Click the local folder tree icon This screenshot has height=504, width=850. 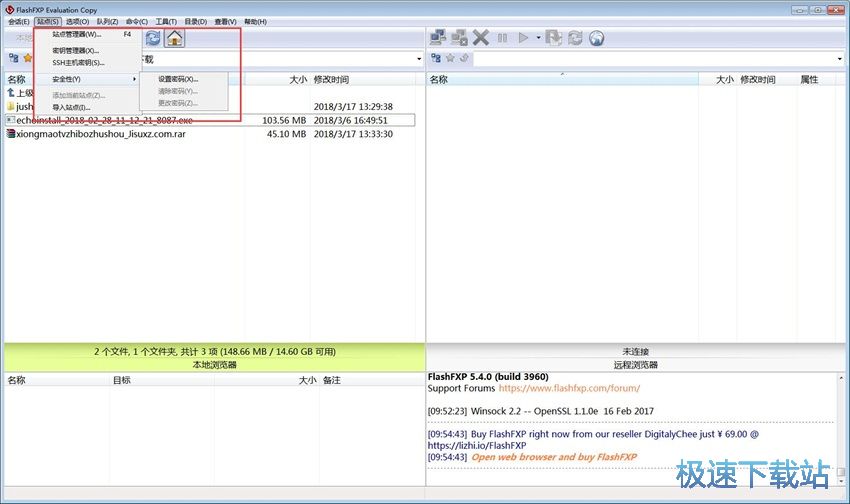(x=14, y=58)
